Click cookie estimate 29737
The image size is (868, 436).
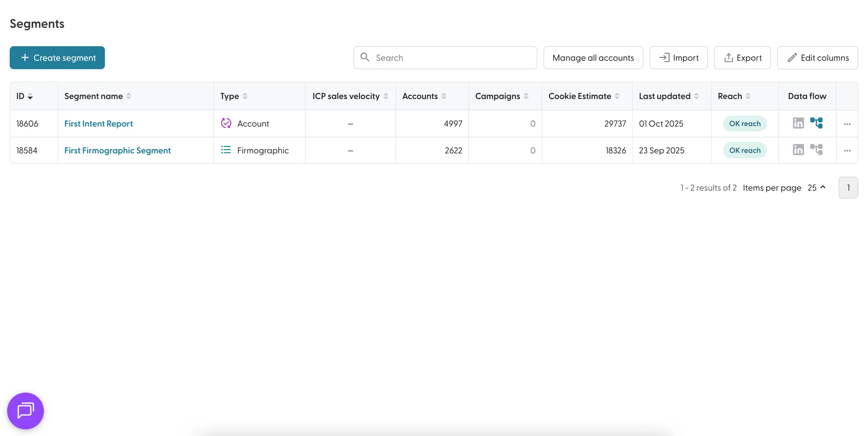(615, 124)
